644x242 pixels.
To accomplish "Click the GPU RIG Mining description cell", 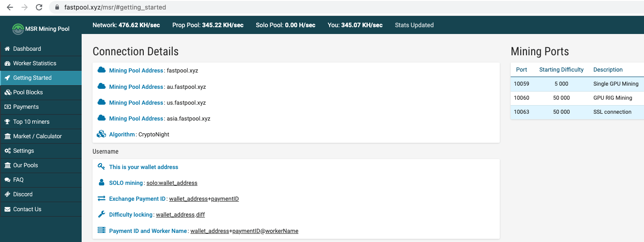I will pos(613,98).
